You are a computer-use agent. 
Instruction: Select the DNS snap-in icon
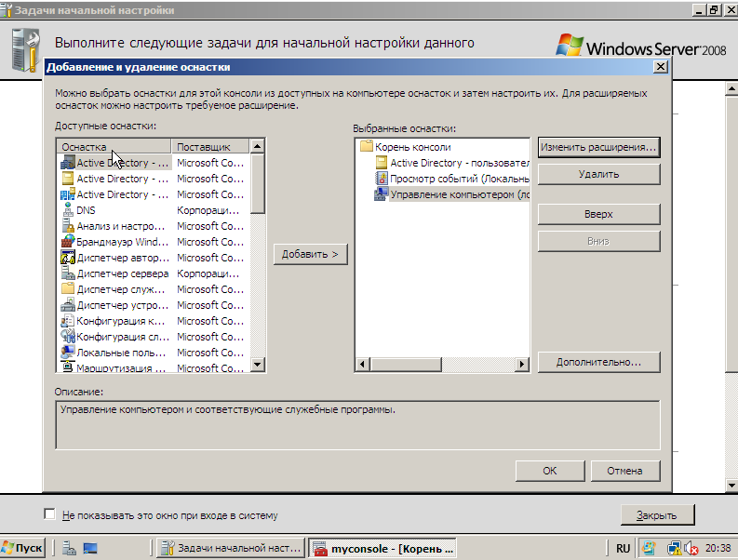pos(68,210)
